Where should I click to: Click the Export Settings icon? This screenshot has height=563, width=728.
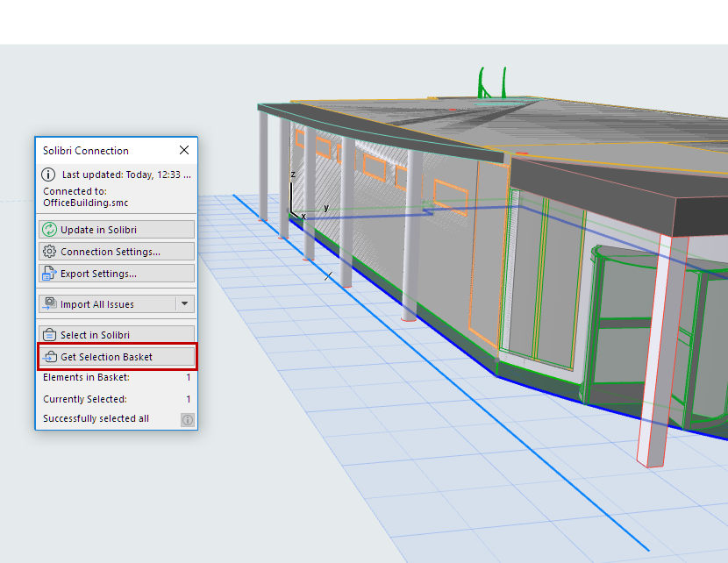(48, 273)
